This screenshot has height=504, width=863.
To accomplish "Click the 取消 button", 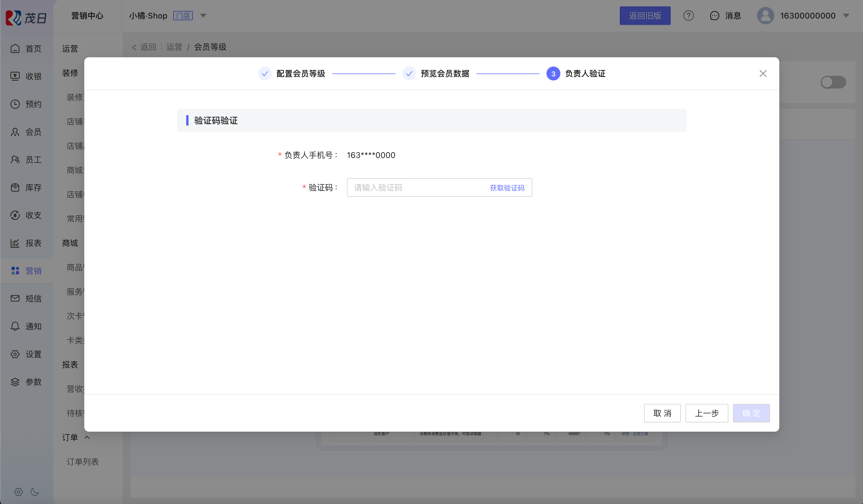I will [x=662, y=413].
